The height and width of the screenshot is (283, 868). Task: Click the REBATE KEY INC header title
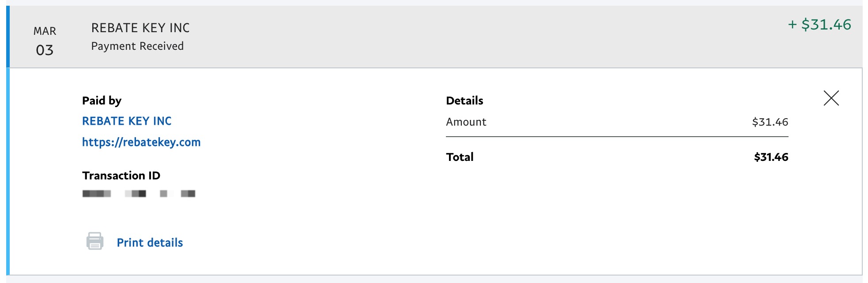[x=140, y=28]
